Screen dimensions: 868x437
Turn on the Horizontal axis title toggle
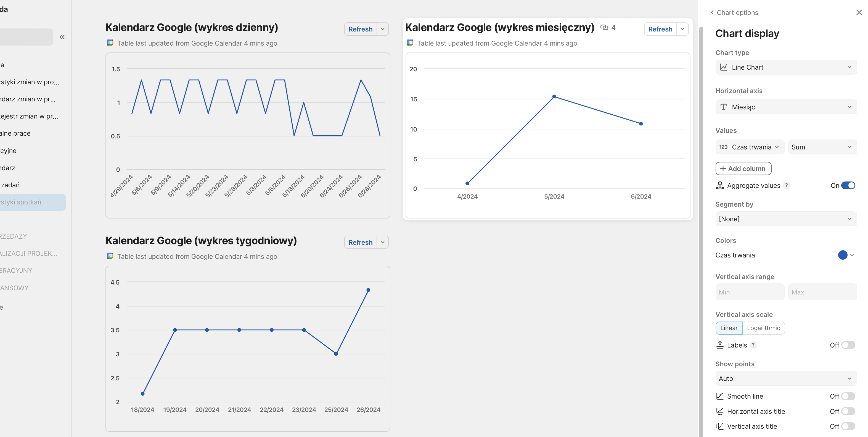[x=848, y=411]
